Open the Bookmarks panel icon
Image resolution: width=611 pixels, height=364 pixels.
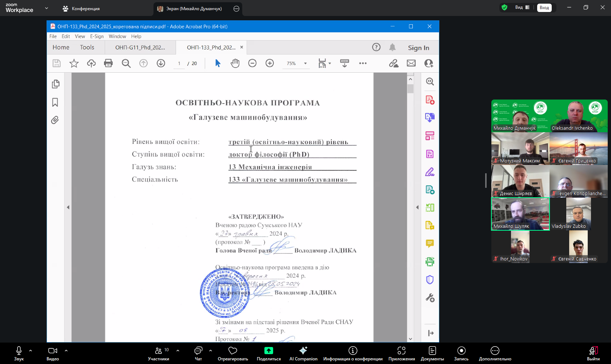(55, 102)
